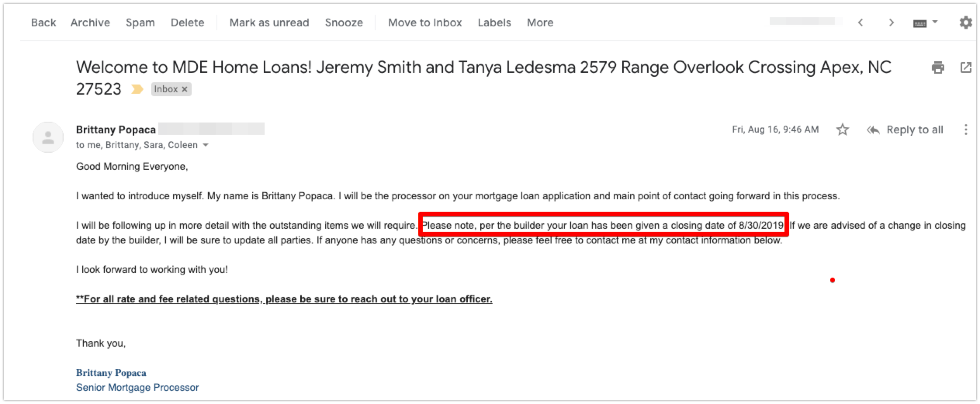Click "I look forward to working with you!"
Image resolution: width=980 pixels, height=404 pixels.
point(152,269)
